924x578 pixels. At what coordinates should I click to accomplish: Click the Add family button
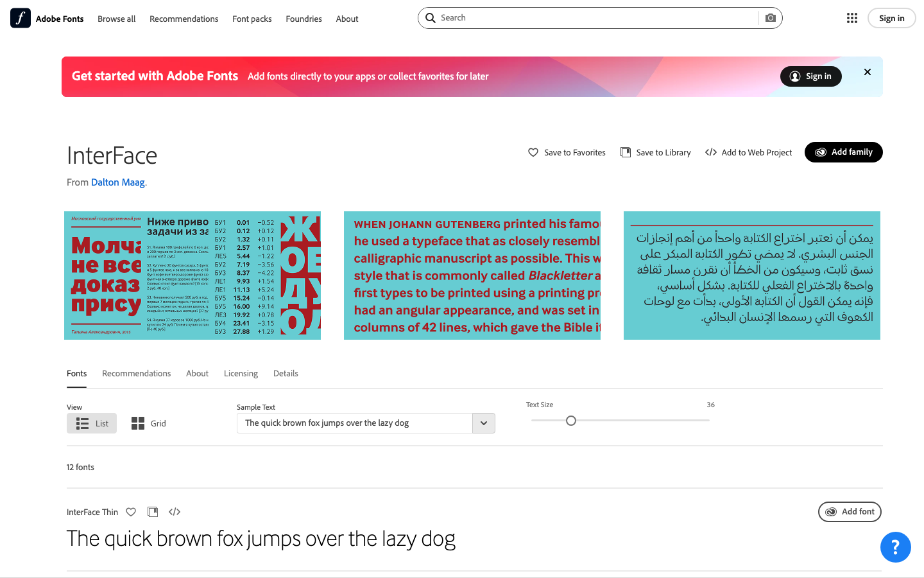point(843,152)
